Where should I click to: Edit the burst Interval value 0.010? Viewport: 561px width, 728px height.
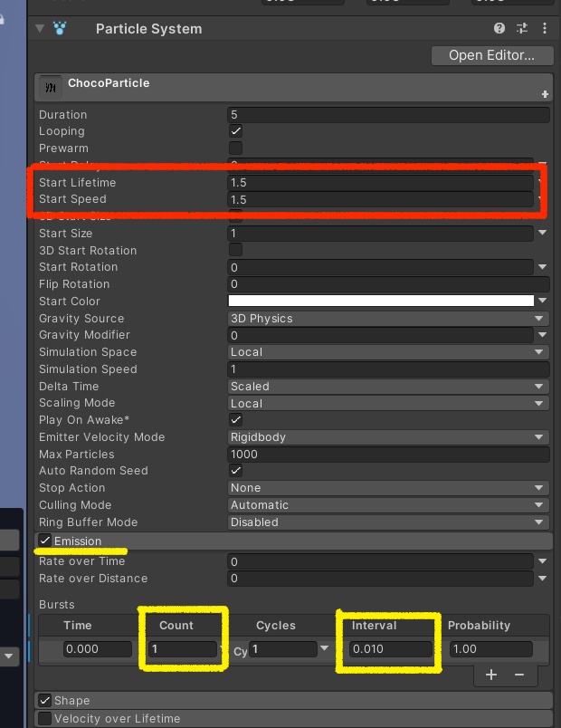click(391, 649)
